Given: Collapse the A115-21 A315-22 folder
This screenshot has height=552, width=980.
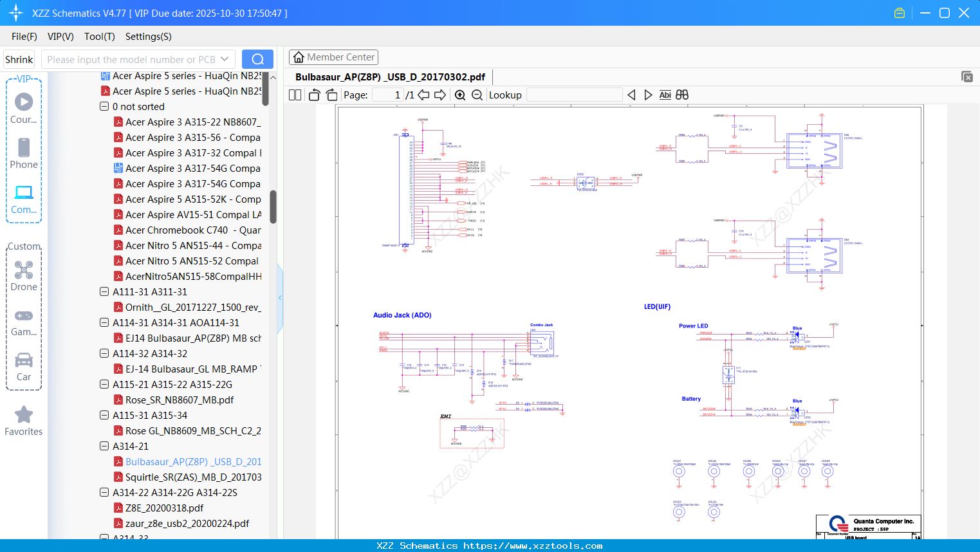Looking at the screenshot, I should (x=104, y=385).
